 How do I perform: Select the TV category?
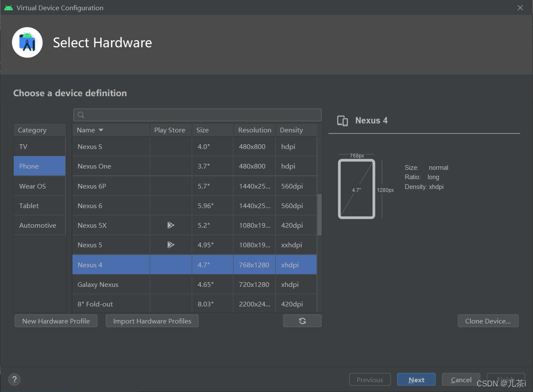pyautogui.click(x=40, y=146)
